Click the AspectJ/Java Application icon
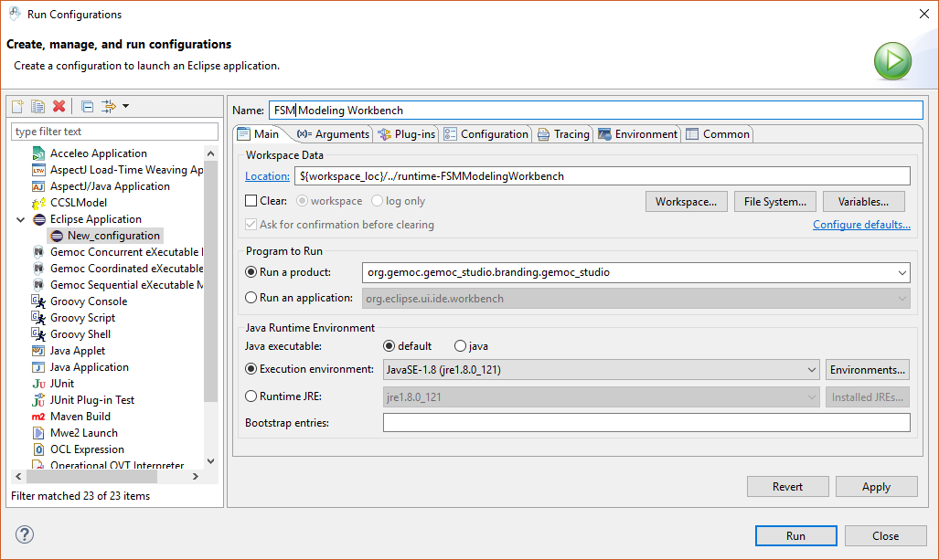The image size is (939, 560). pos(38,186)
